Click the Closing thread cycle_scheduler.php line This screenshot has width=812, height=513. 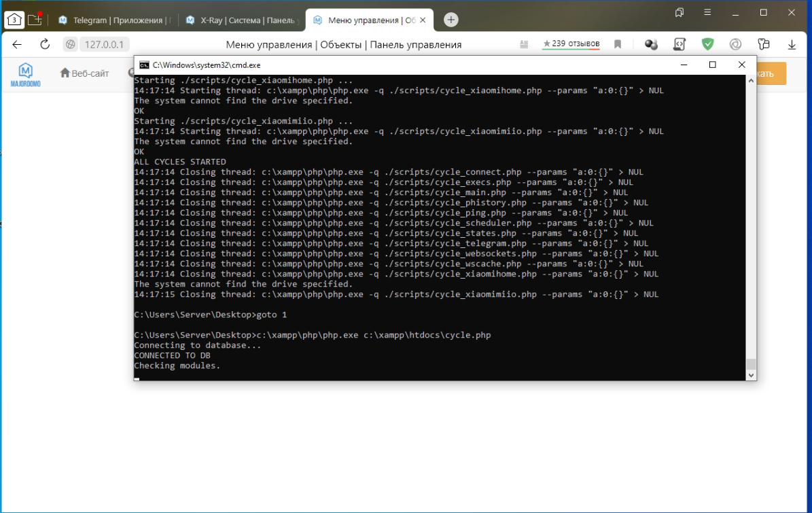click(393, 223)
